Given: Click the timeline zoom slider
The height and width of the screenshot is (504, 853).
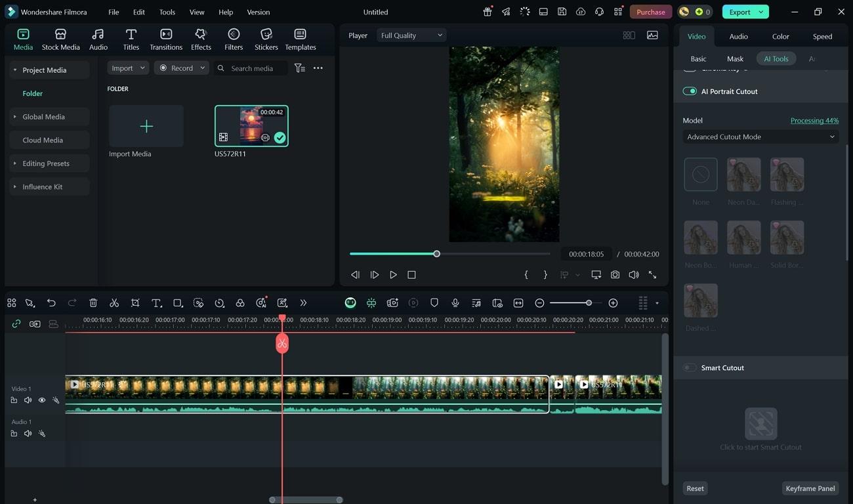Looking at the screenshot, I should point(575,303).
